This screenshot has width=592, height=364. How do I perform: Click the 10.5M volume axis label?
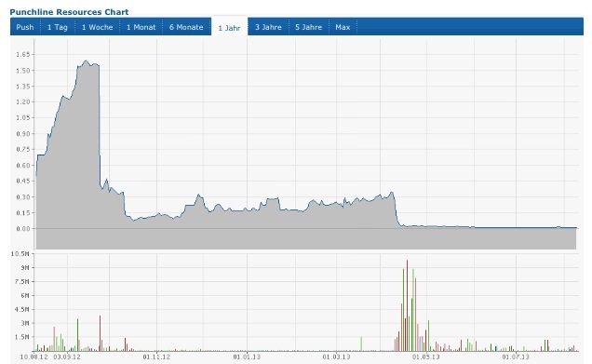pos(20,254)
